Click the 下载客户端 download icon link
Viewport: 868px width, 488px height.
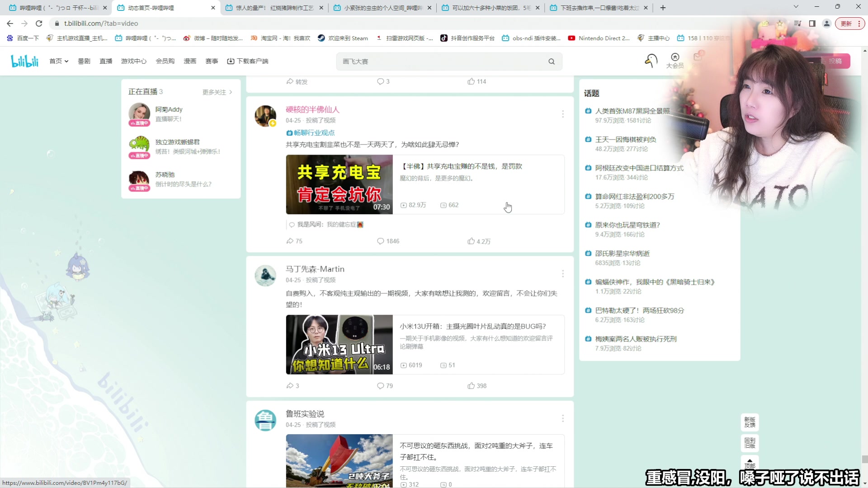(x=247, y=61)
